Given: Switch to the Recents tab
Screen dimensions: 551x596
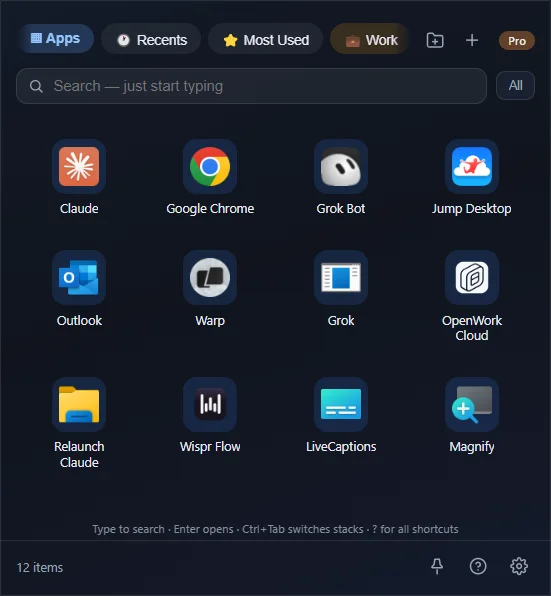Looking at the screenshot, I should (151, 40).
